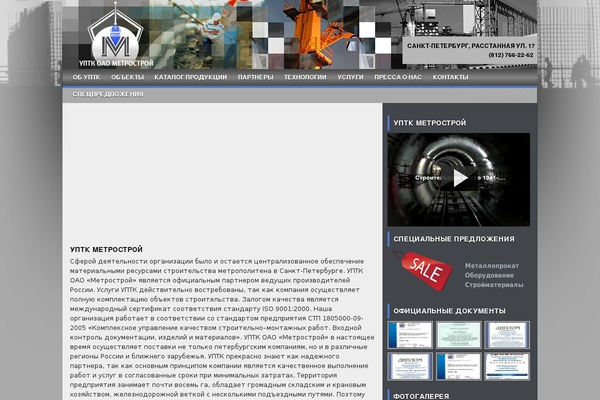Screen dimensions: 600x400
Task: Click the СПЕЦИАЛЬНЫЕ ПРЕДЛОЖЕНИЯ heading
Action: (454, 239)
